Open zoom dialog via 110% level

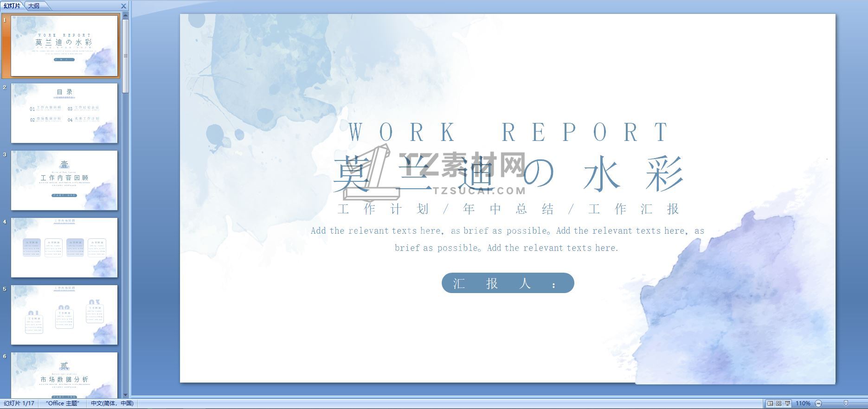click(803, 403)
